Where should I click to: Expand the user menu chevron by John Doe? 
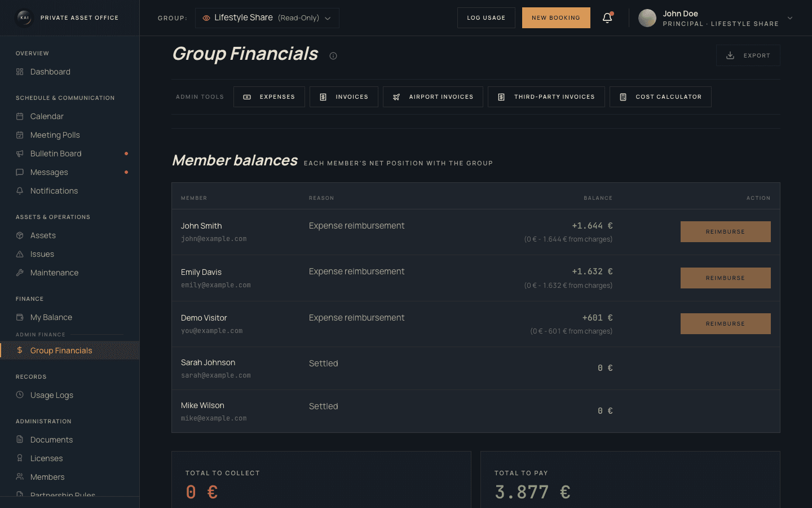(x=790, y=18)
